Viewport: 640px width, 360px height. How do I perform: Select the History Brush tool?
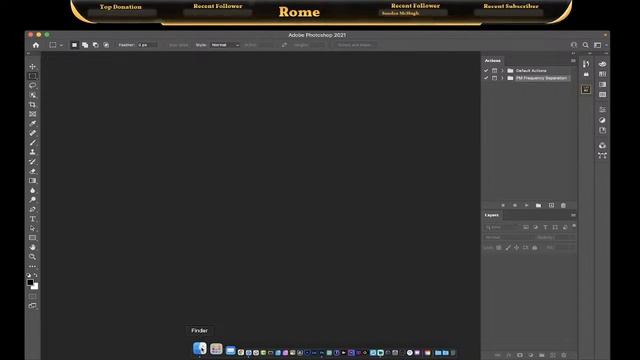point(33,162)
